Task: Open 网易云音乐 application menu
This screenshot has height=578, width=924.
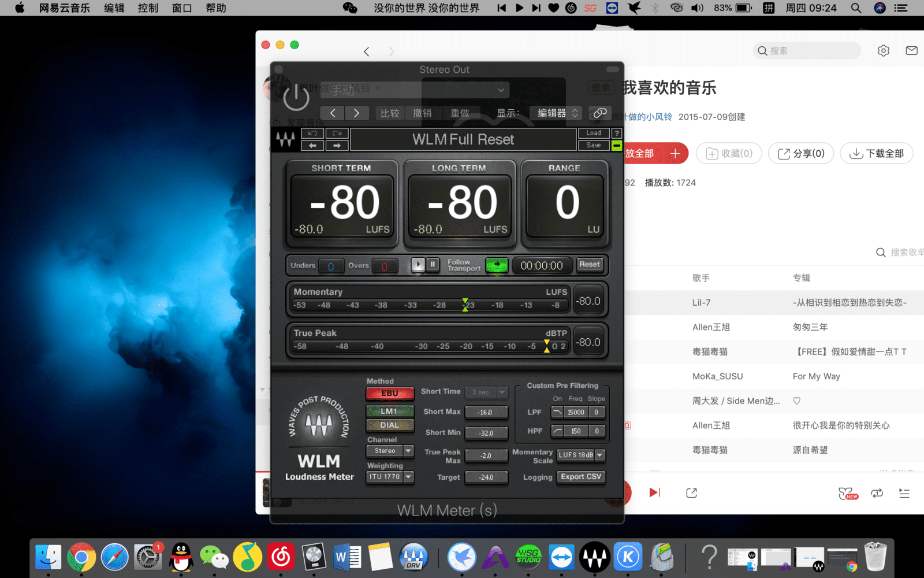Action: pyautogui.click(x=65, y=8)
